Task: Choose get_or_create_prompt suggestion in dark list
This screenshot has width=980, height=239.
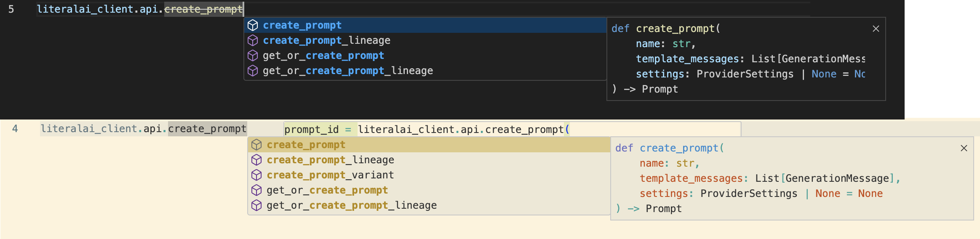Action: click(323, 56)
